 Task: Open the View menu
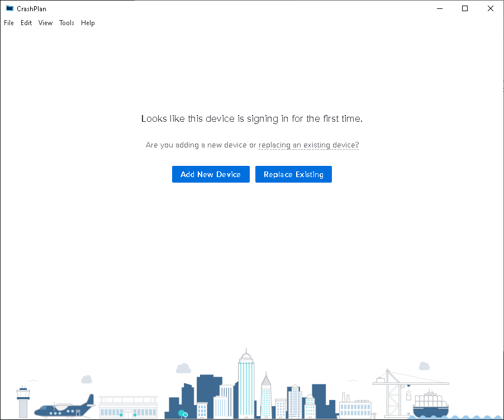click(x=45, y=23)
